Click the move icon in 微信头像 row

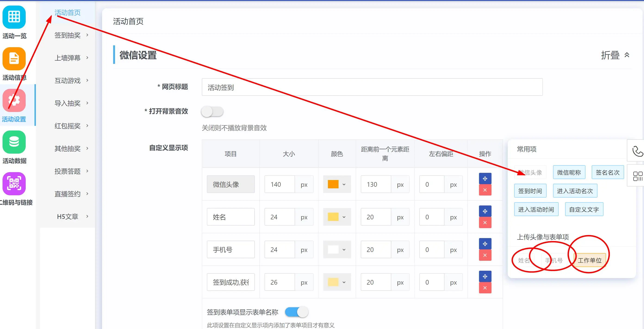pos(485,179)
